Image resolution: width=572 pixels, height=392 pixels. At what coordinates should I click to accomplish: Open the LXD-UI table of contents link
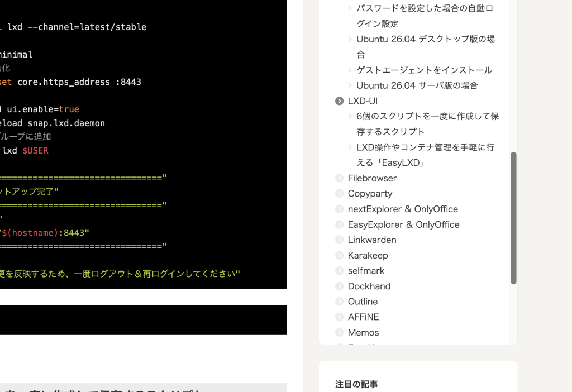362,101
